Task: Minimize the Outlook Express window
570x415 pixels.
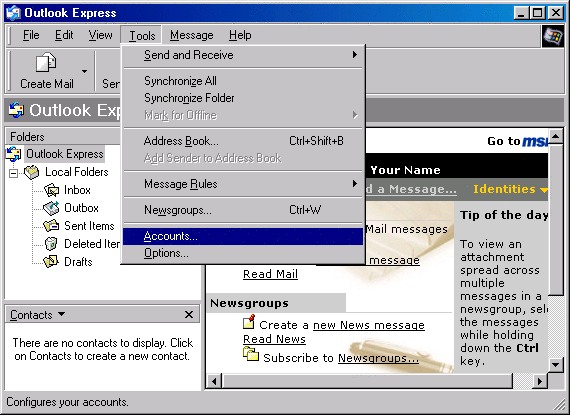Action: (521, 13)
